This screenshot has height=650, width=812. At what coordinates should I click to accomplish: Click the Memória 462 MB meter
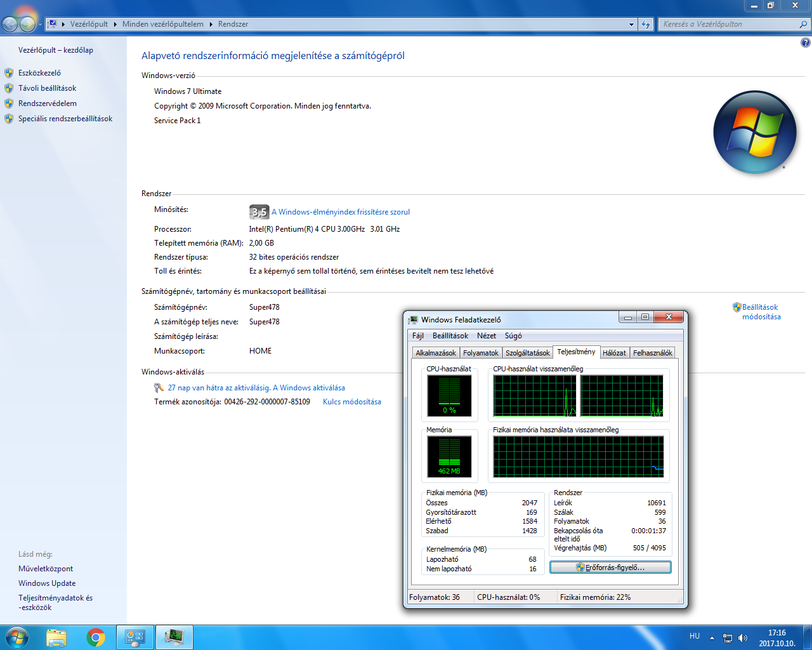pos(449,456)
